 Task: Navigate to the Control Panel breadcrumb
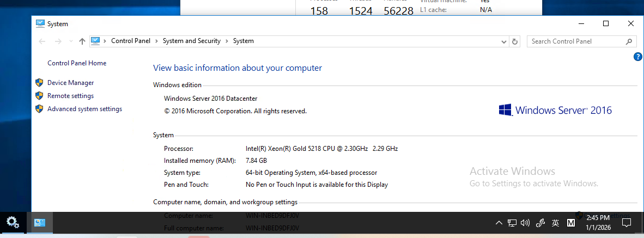tap(130, 41)
